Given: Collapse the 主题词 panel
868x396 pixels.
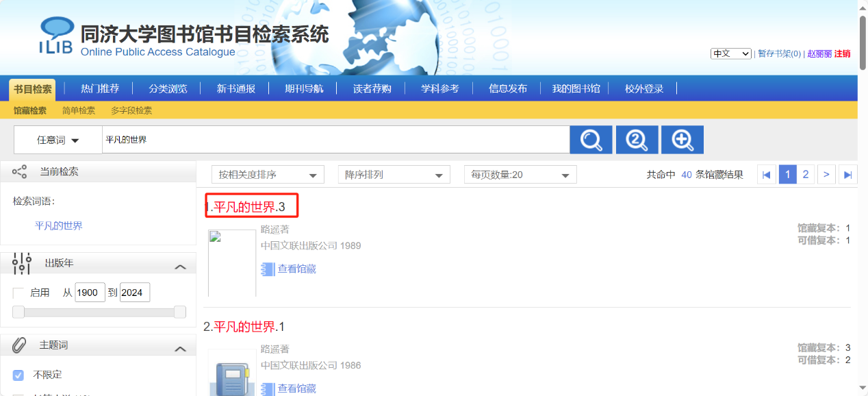Looking at the screenshot, I should point(180,349).
